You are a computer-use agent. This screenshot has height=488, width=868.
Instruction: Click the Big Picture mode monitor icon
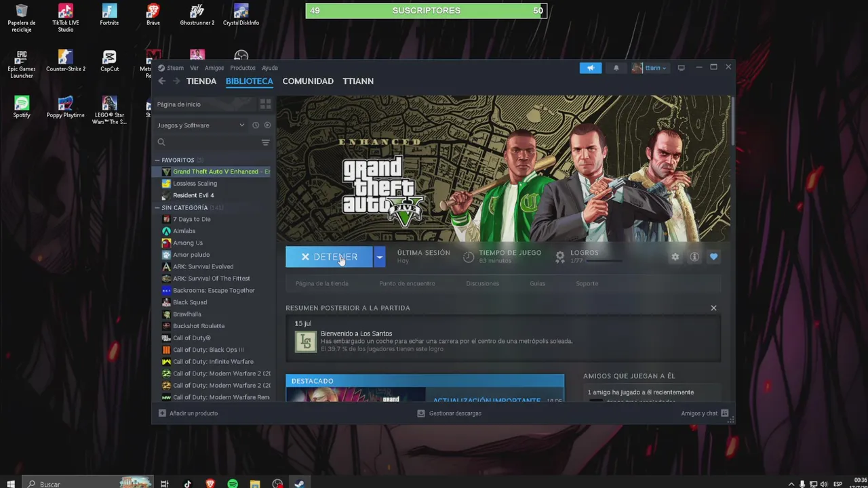click(x=681, y=68)
